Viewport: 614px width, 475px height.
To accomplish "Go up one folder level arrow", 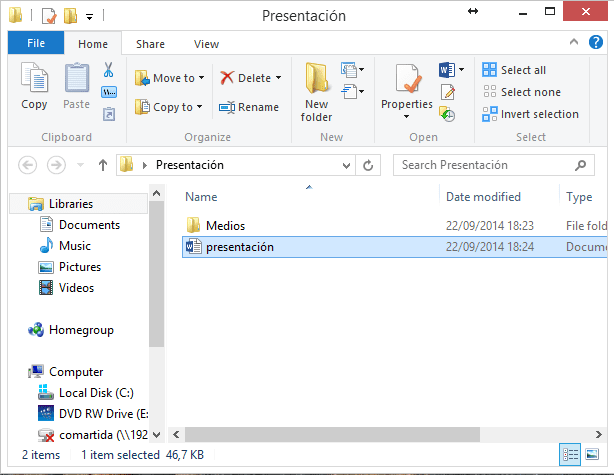I will click(103, 165).
